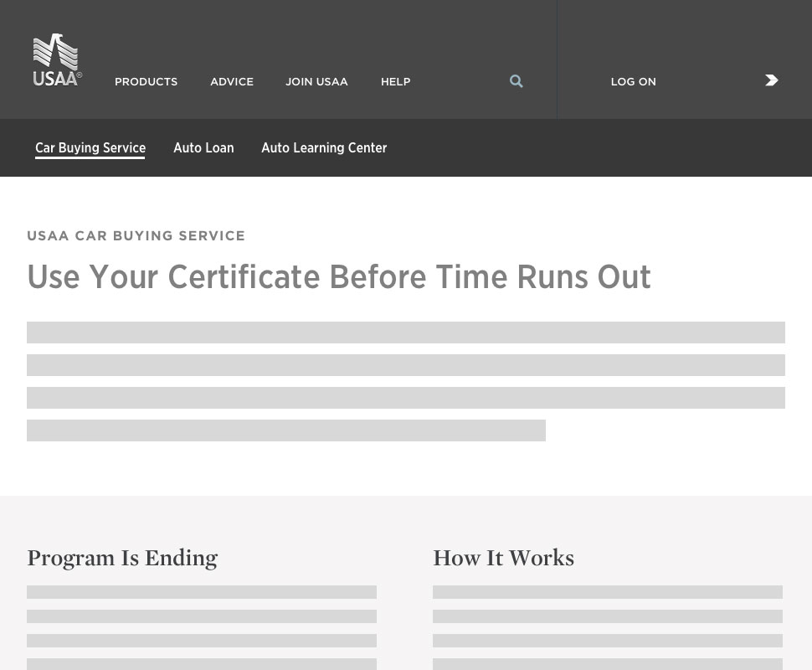Switch to the Car Buying Service tab
The image size is (812, 670).
click(x=90, y=148)
